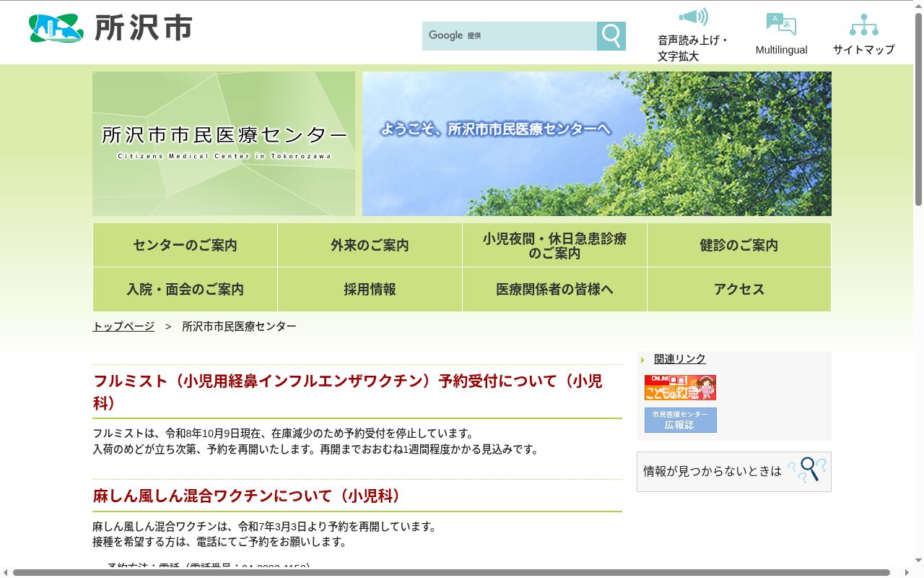The height and width of the screenshot is (578, 924).
Task: Open 医療関係者の皆様へ menu
Action: pos(554,289)
